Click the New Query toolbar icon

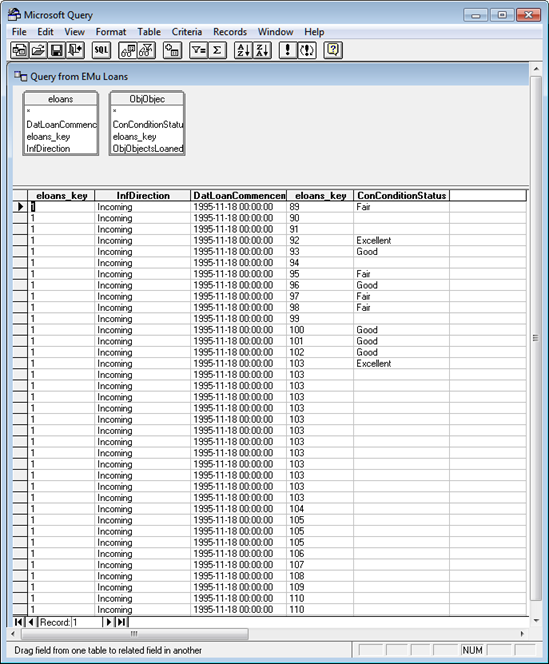19,50
